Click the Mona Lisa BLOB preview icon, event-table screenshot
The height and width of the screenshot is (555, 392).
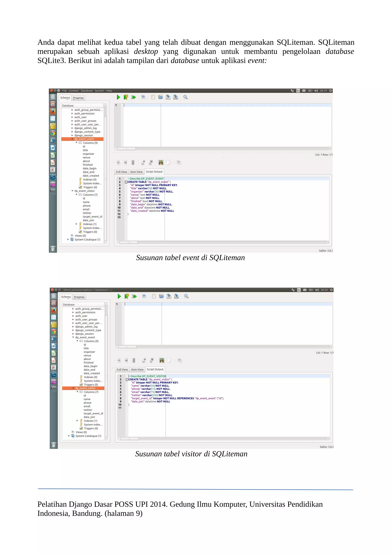click(161, 162)
